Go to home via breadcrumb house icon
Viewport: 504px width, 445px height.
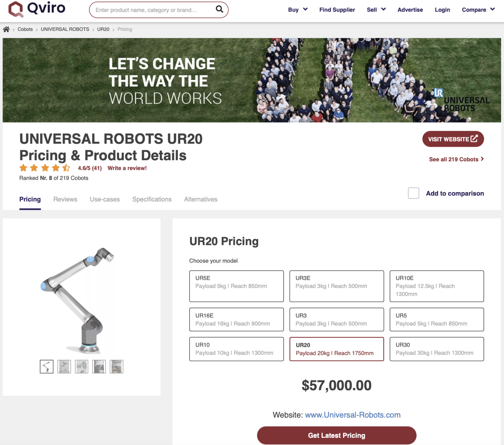6,29
